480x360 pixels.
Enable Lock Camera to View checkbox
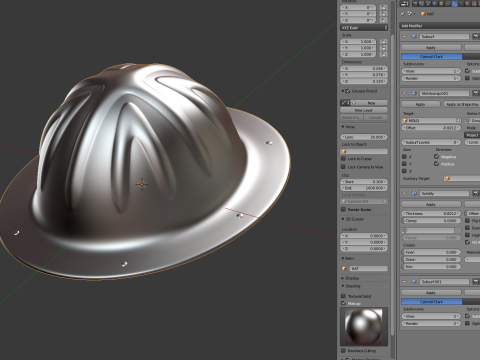(343, 167)
